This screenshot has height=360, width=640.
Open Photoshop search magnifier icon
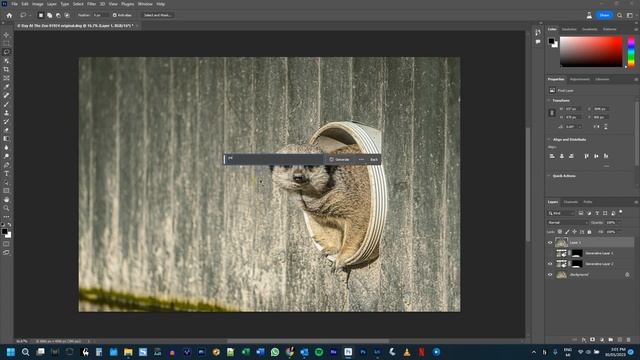tap(620, 15)
